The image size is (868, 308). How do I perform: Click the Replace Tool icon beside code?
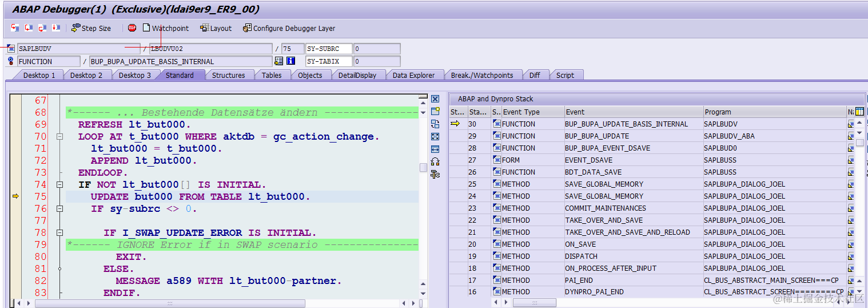(435, 124)
